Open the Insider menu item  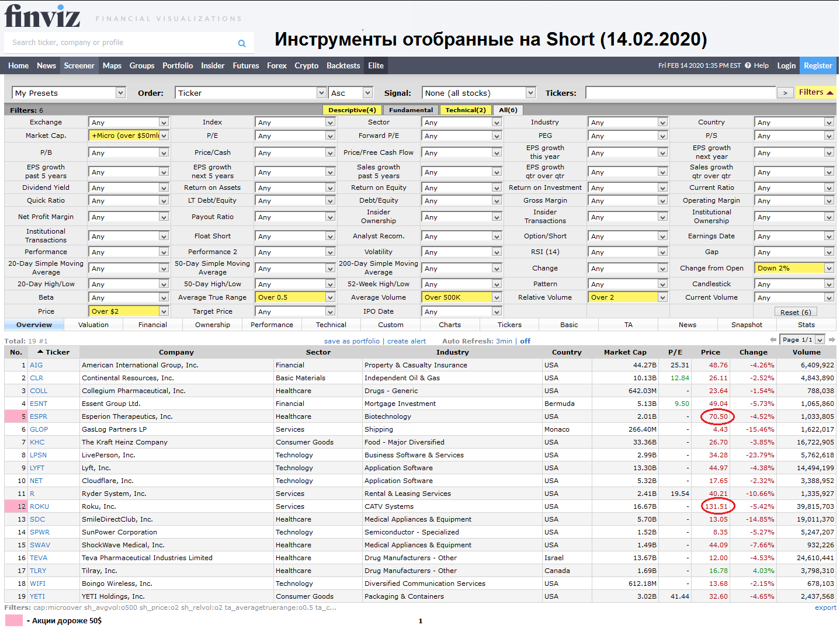click(213, 65)
